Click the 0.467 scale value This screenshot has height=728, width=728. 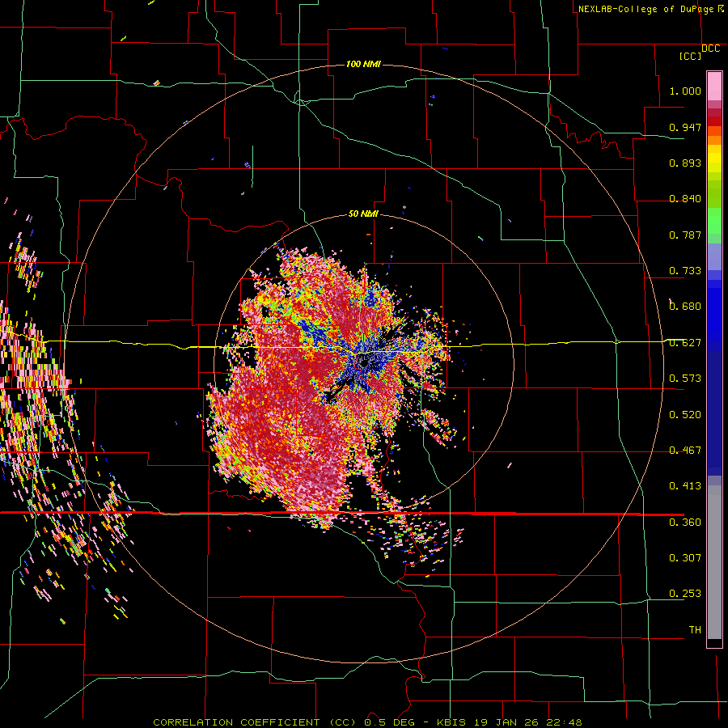coord(685,451)
